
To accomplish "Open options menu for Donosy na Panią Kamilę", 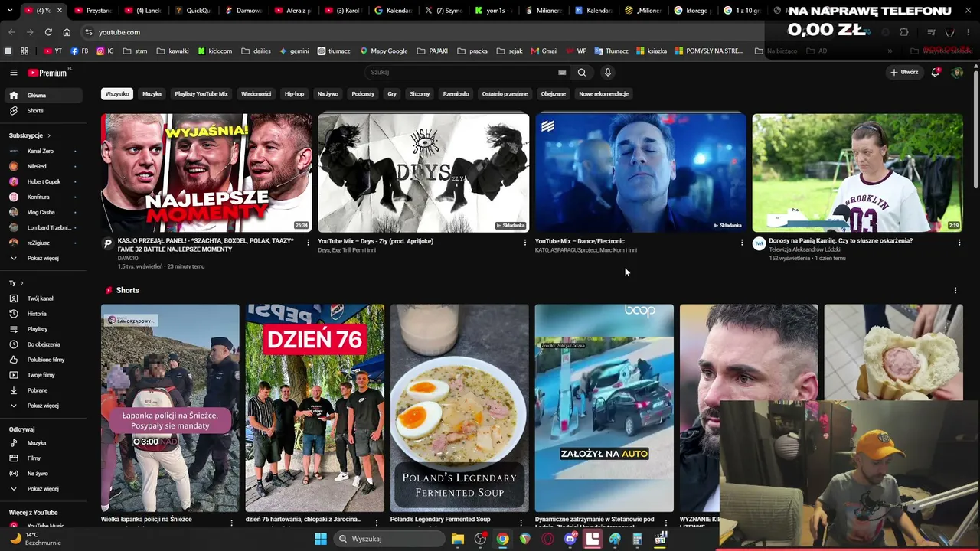I will coord(959,243).
